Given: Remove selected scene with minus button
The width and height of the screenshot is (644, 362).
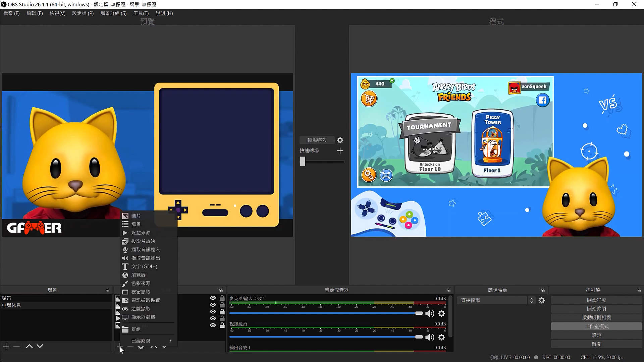Looking at the screenshot, I should click(x=16, y=346).
